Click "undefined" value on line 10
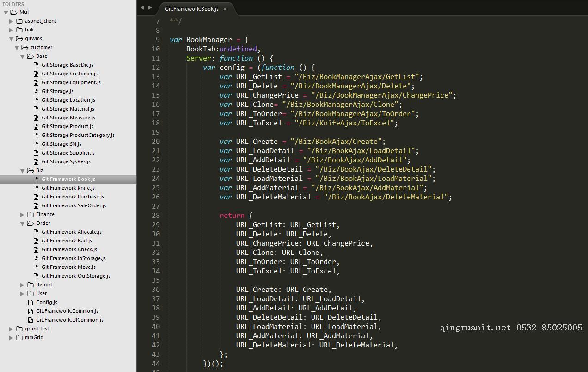 pos(238,49)
